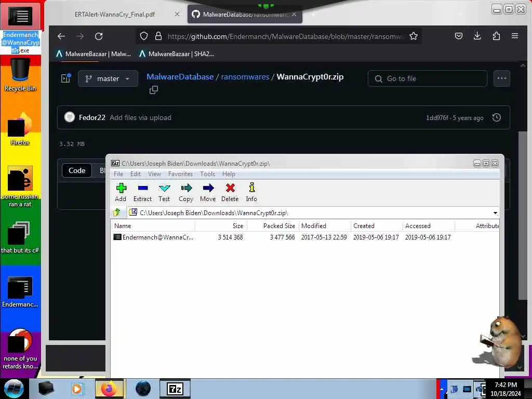Reload the GitHub page

point(99,36)
